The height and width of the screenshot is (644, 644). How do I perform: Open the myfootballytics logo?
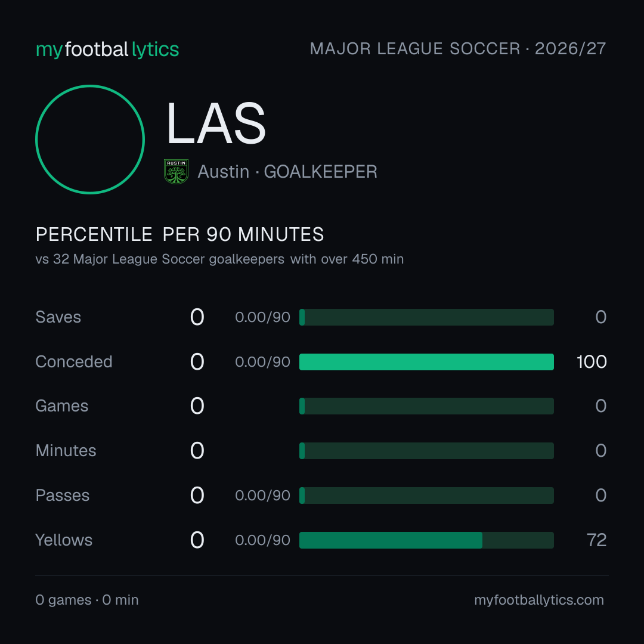[107, 49]
